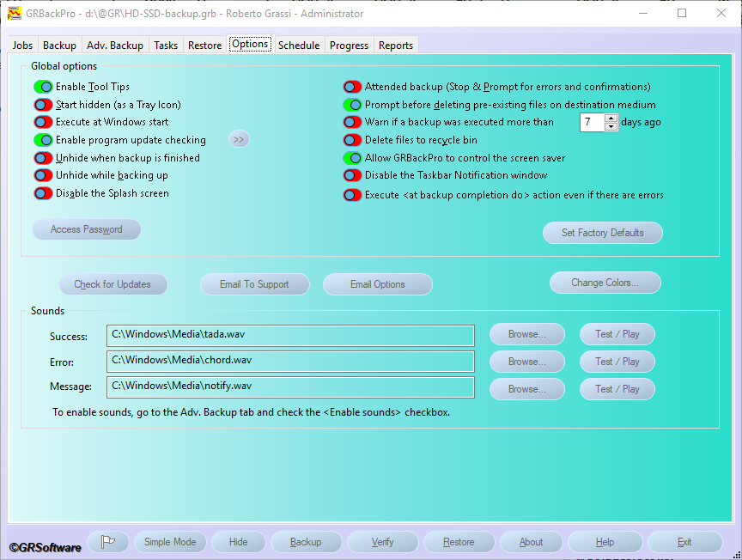Toggle Execute action even if there are errors
This screenshot has height=560, width=742.
352,195
